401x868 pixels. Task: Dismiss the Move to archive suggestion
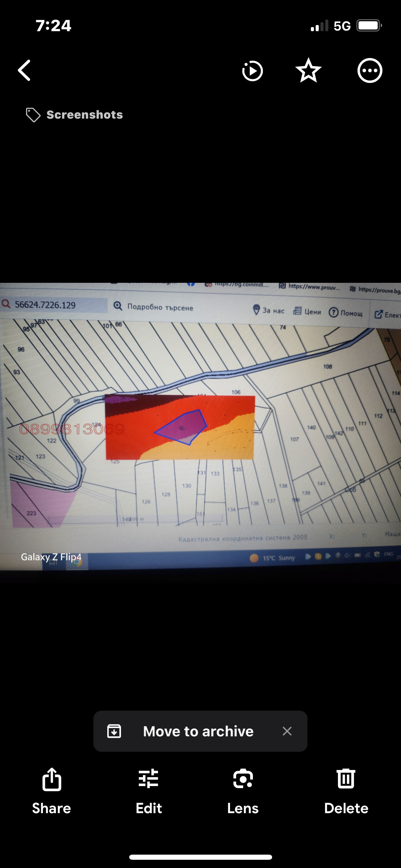point(287,731)
